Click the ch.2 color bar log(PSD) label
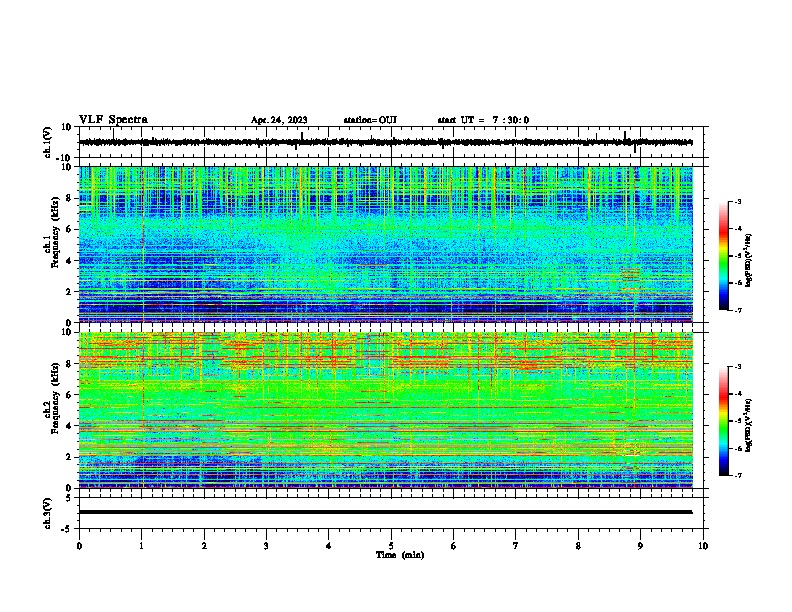 748,425
